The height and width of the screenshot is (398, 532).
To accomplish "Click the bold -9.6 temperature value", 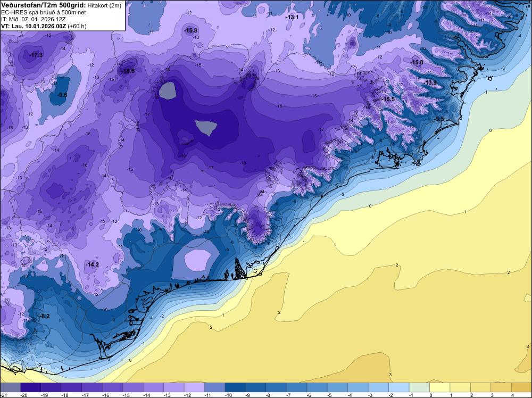I will click(62, 95).
